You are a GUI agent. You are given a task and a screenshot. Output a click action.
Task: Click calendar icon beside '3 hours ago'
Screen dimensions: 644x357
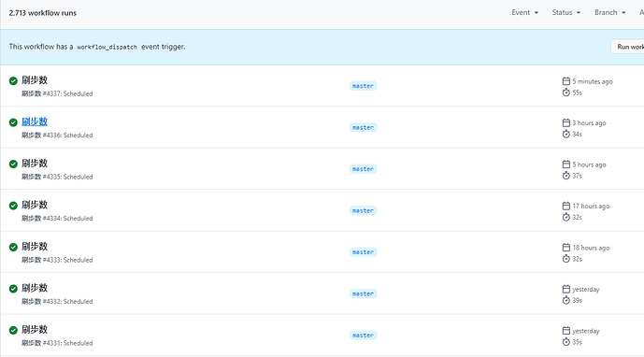point(566,122)
